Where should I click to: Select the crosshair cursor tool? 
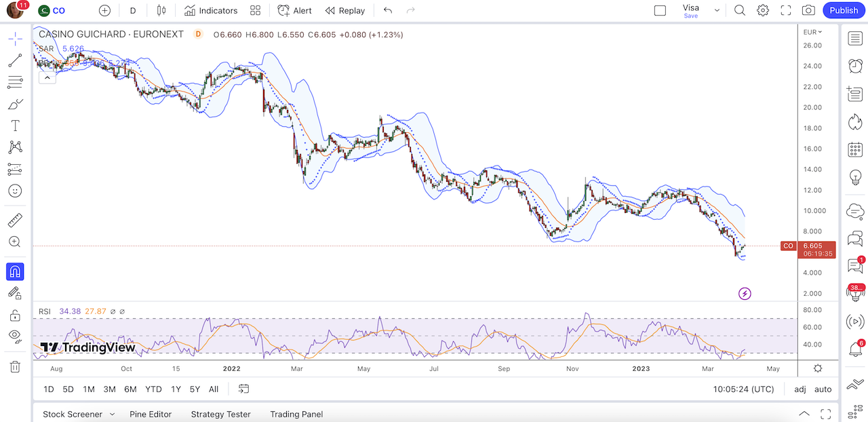[15, 39]
